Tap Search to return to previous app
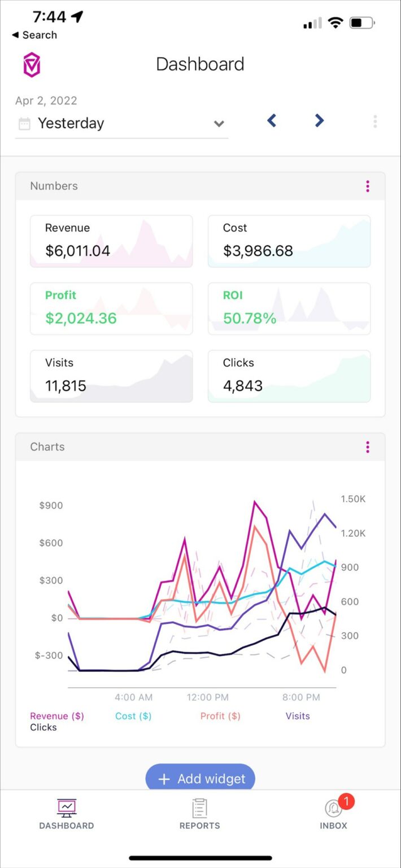The height and width of the screenshot is (868, 401). point(35,35)
